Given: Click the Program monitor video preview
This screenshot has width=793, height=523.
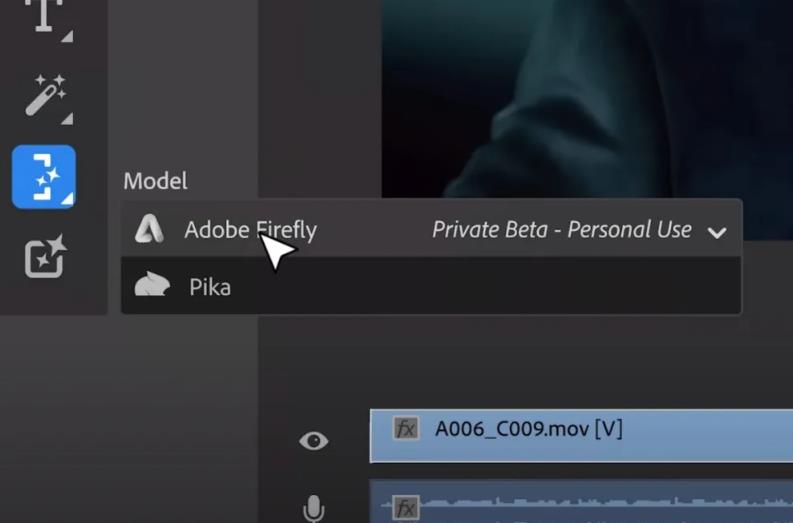Looking at the screenshot, I should click(590, 100).
